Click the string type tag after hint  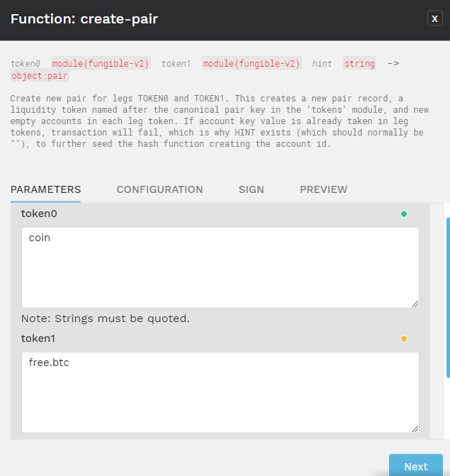pyautogui.click(x=359, y=63)
